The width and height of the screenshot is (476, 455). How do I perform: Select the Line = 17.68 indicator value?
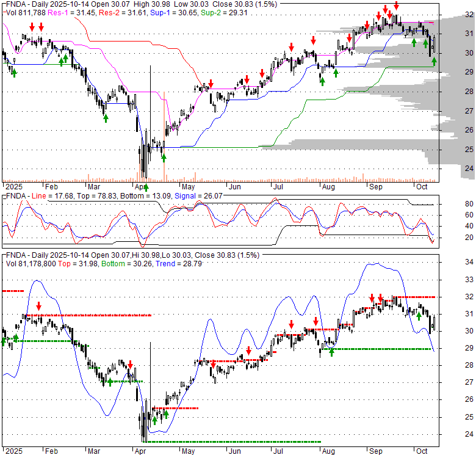pos(52,196)
